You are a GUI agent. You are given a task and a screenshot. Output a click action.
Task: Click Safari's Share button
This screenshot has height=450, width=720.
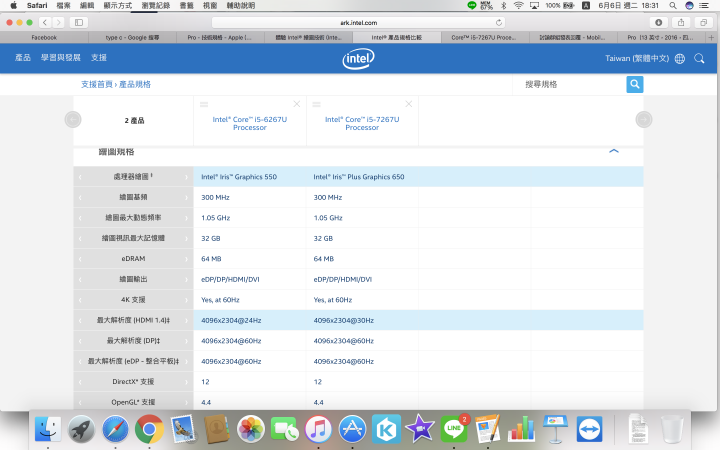[681, 22]
